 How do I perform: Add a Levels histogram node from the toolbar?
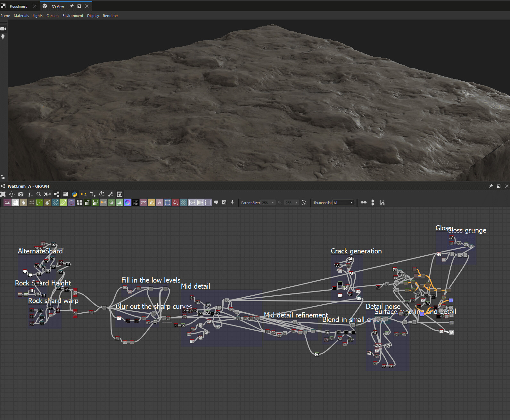click(119, 202)
